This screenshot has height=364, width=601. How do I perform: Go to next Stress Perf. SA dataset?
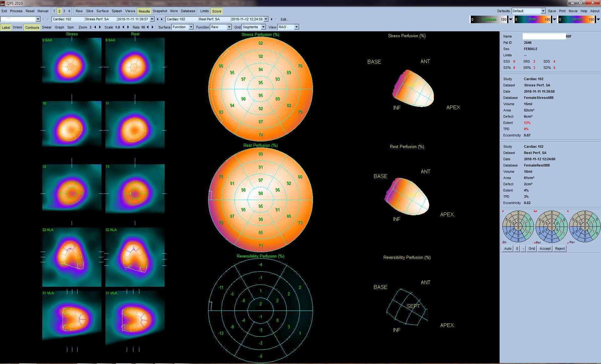coord(162,19)
